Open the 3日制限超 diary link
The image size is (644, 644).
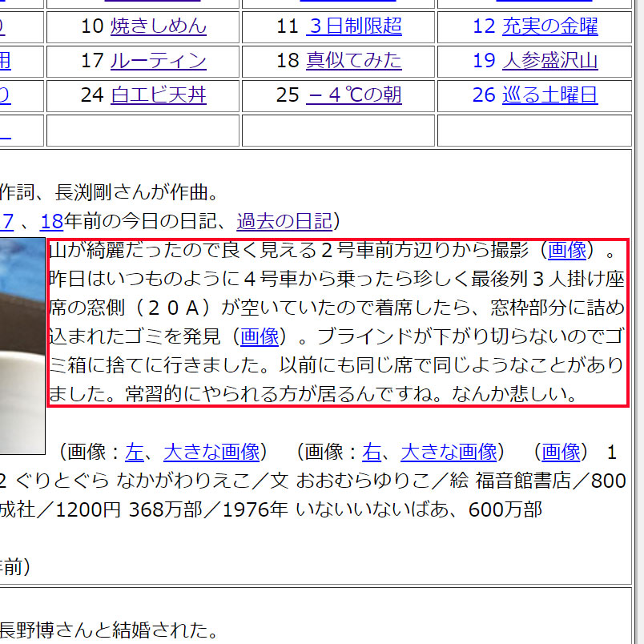click(x=353, y=26)
